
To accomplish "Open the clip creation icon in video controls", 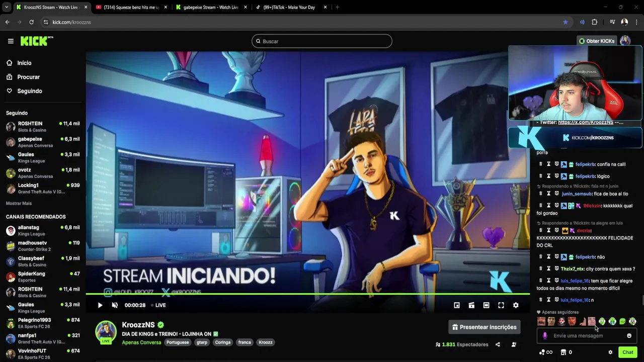I will pyautogui.click(x=471, y=305).
